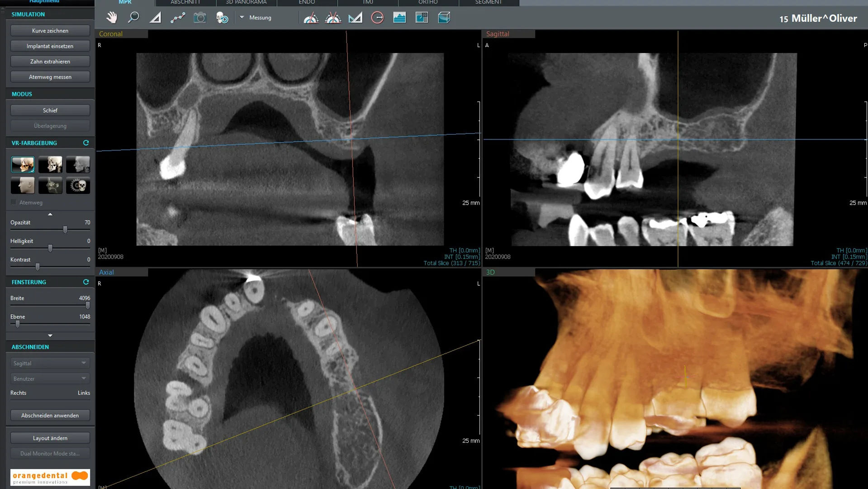Screen dimensions: 868x489
Task: Switch to the 3D PANORAMA tab
Action: (x=246, y=2)
